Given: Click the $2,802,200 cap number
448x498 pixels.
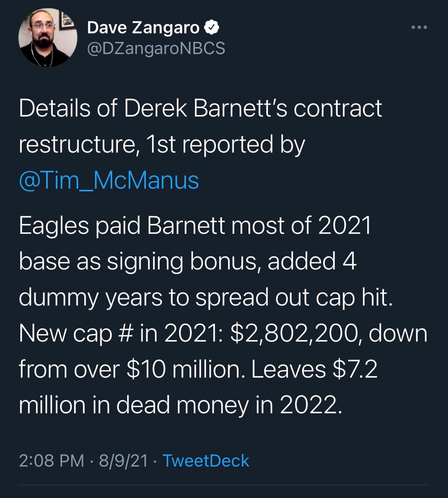Looking at the screenshot, I should (x=296, y=334).
